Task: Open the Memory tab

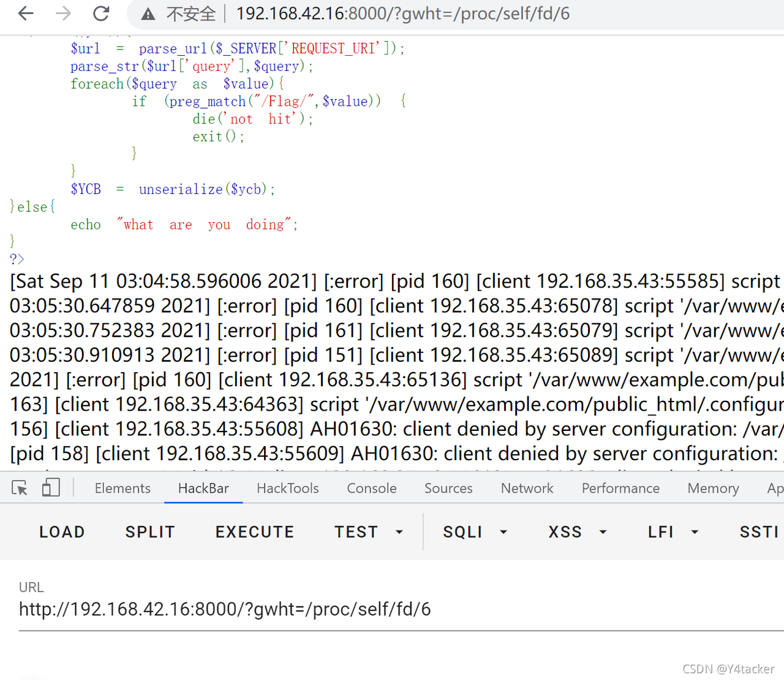Action: coord(713,488)
